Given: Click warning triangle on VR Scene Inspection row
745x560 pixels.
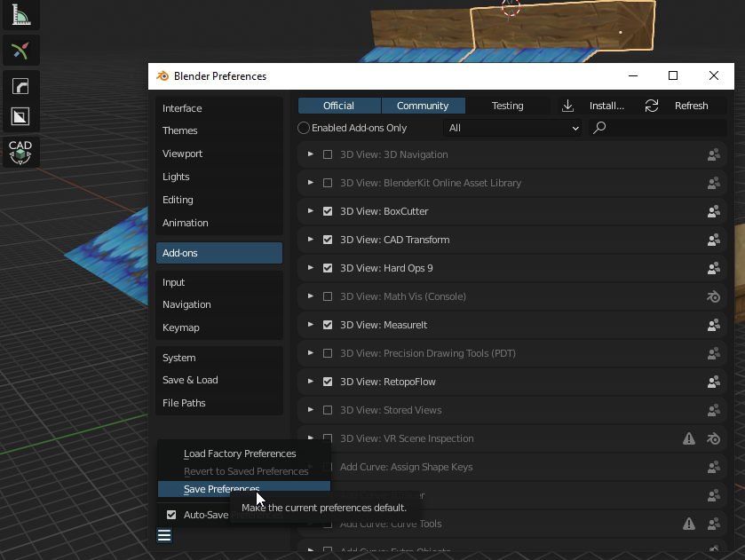Looking at the screenshot, I should coord(689,439).
